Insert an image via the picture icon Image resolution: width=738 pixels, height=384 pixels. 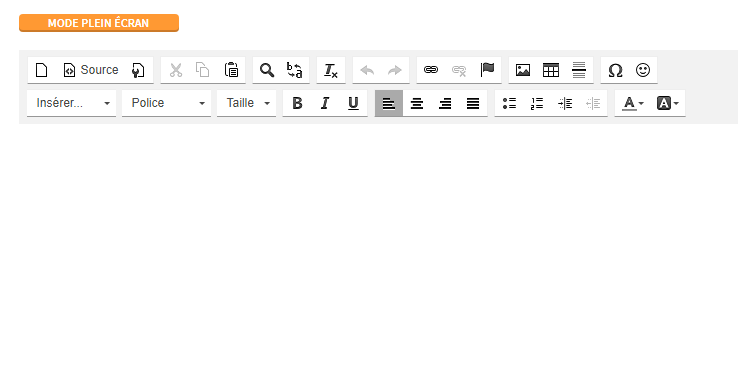pyautogui.click(x=523, y=70)
